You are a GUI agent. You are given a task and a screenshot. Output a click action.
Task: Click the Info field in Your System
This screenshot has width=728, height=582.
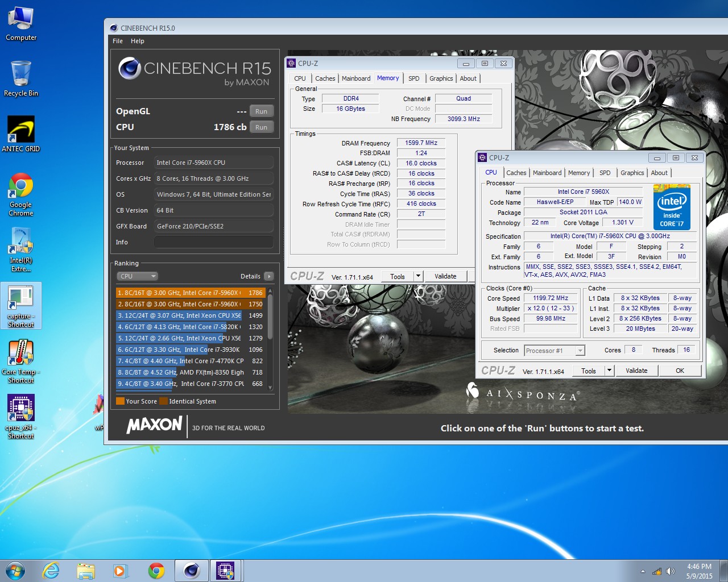tap(213, 242)
